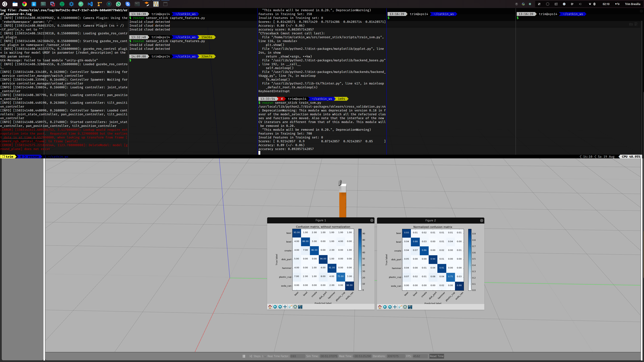Select the Pan tool in Figure 1
The height and width of the screenshot is (362, 644).
tap(285, 307)
